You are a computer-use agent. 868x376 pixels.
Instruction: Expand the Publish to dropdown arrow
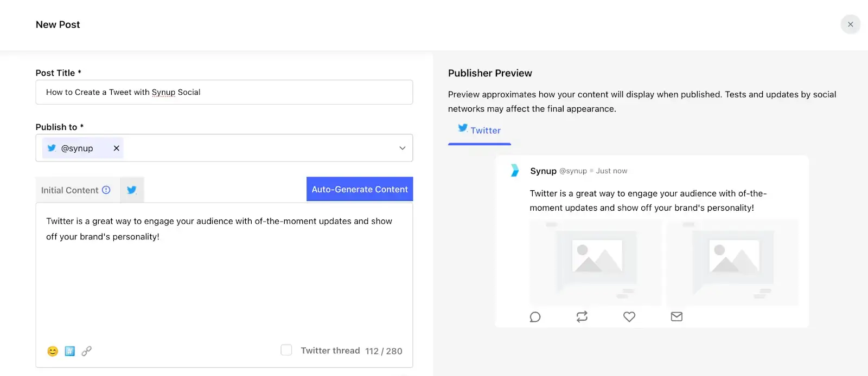point(403,148)
